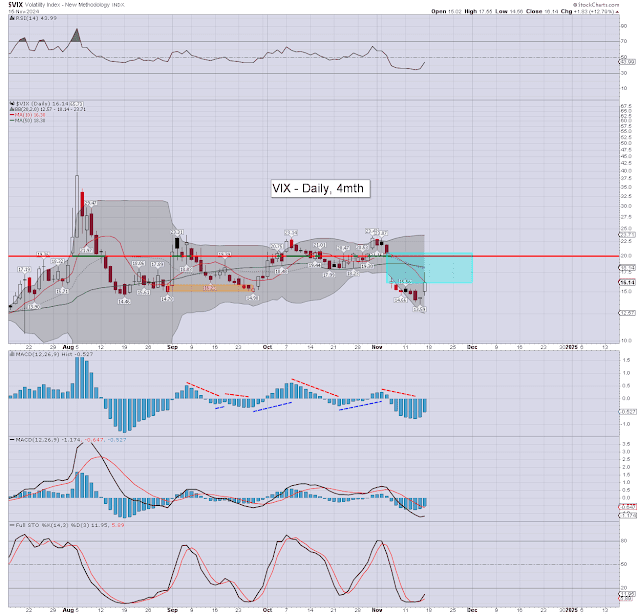Click the 20.0 label on price axis

[x=626, y=256]
